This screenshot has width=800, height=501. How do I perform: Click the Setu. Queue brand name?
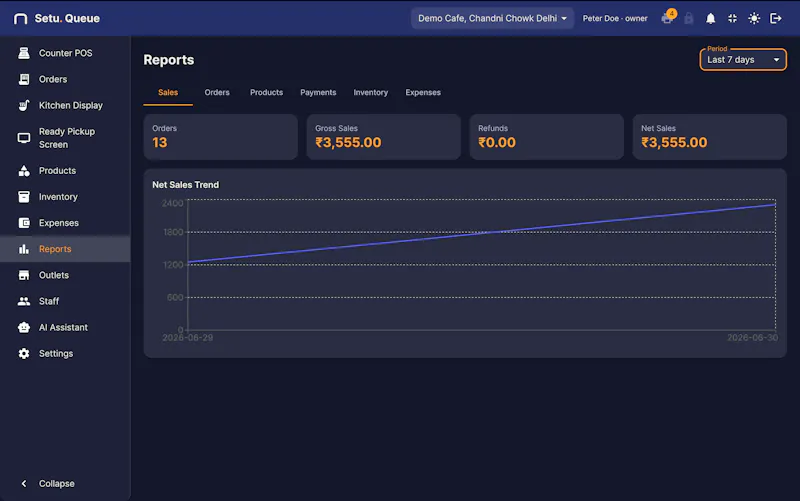[x=67, y=18]
